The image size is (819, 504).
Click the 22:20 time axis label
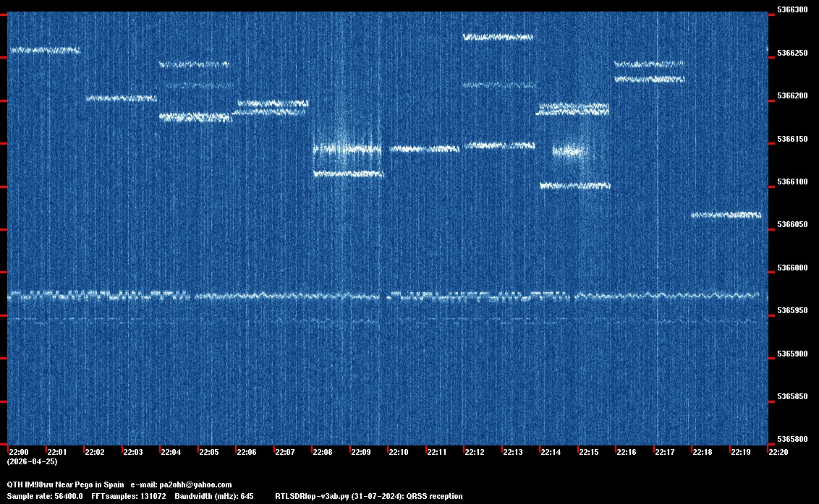point(778,452)
